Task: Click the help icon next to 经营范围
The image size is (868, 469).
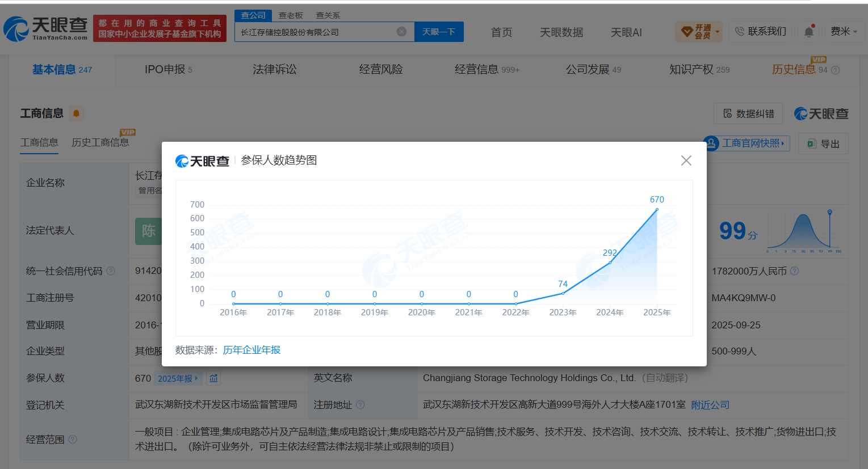Action: coord(73,440)
